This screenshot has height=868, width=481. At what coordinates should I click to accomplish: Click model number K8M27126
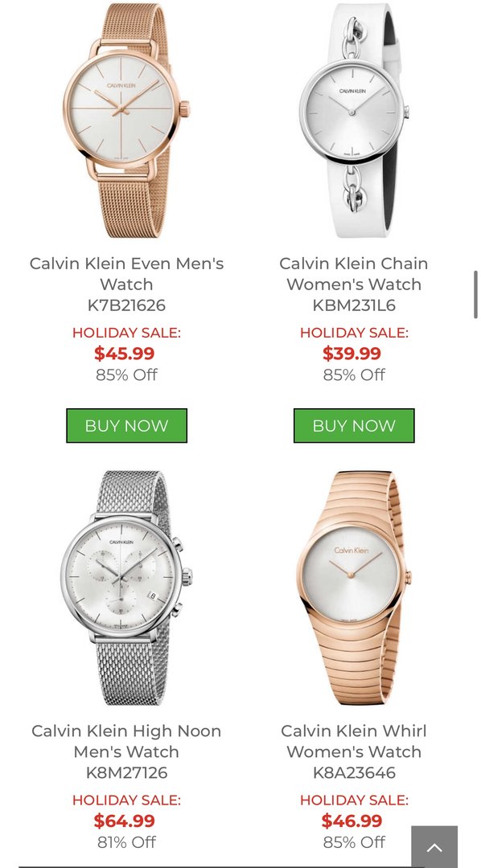click(127, 772)
